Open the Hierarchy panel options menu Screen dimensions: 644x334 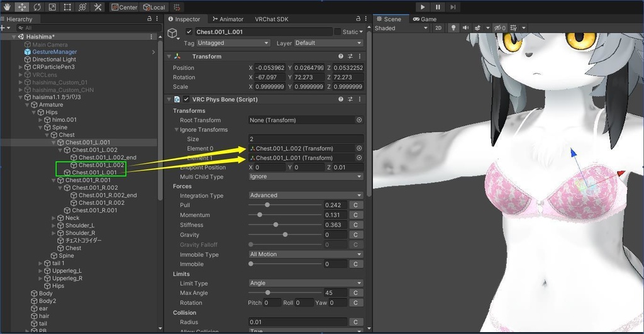pyautogui.click(x=157, y=19)
